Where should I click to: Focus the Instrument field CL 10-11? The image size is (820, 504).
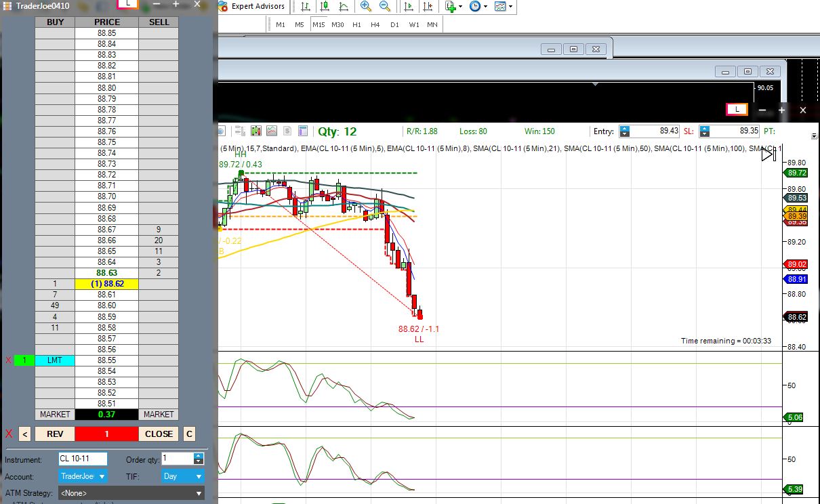pyautogui.click(x=83, y=459)
